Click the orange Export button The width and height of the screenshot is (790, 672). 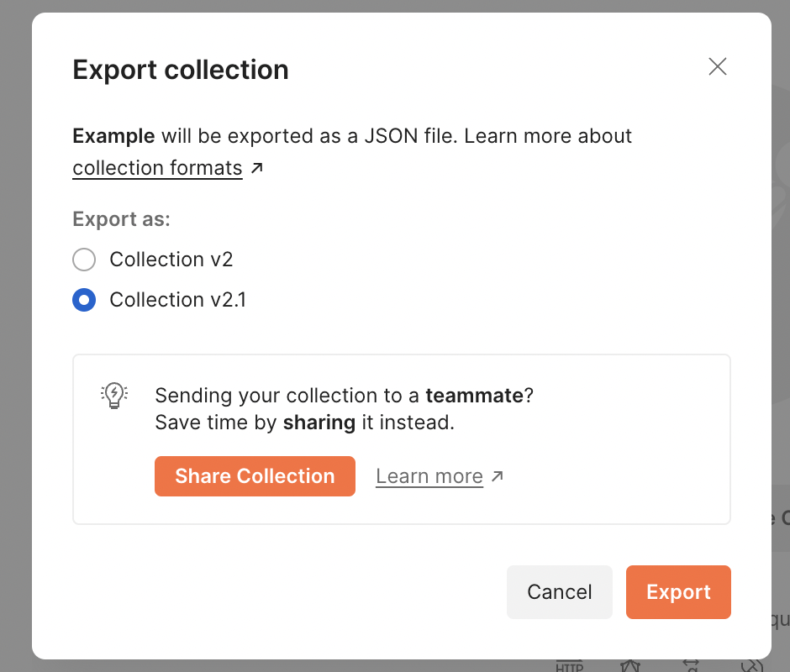(x=678, y=592)
